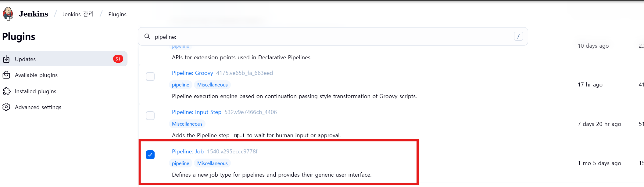Click the Jenkins butler logo icon
The width and height of the screenshot is (644, 187).
point(8,14)
